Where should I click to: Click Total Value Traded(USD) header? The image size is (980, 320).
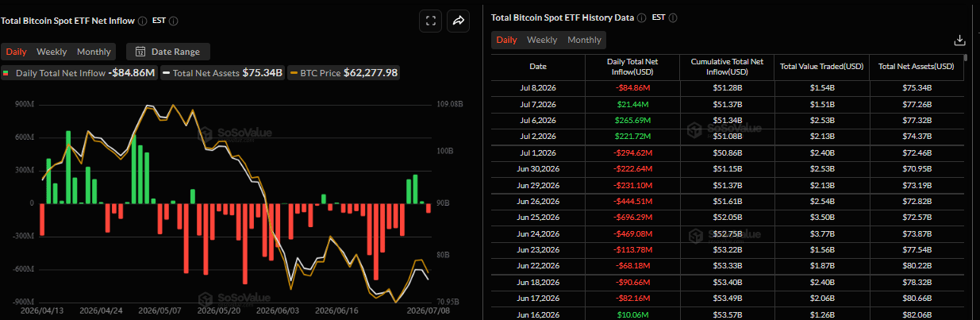[822, 67]
